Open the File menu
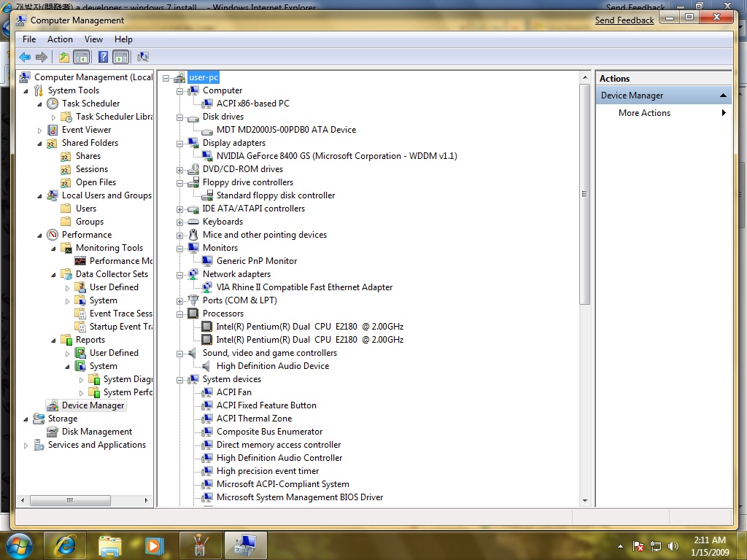747x560 pixels. pyautogui.click(x=29, y=39)
